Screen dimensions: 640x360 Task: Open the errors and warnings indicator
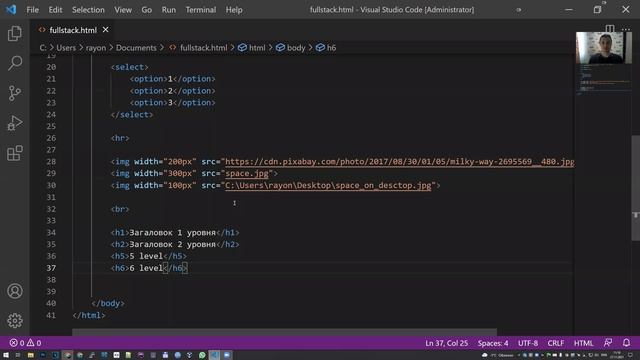25,343
